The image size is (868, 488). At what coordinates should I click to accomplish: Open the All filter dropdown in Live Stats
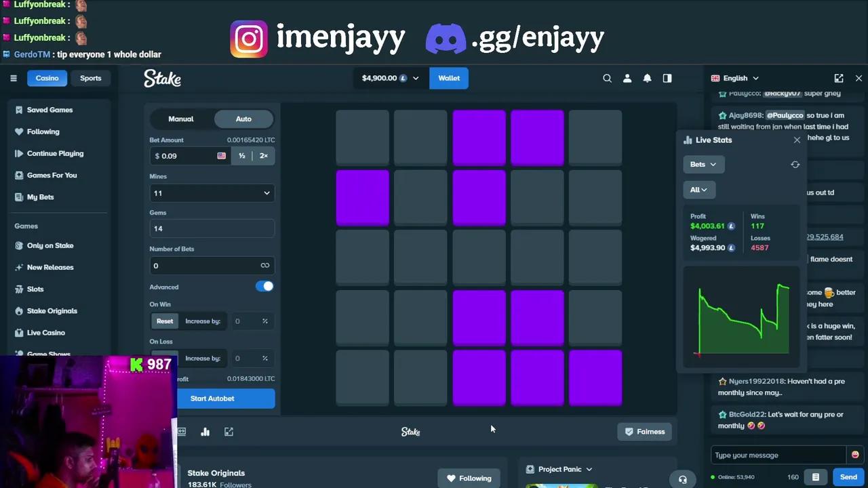[698, 190]
